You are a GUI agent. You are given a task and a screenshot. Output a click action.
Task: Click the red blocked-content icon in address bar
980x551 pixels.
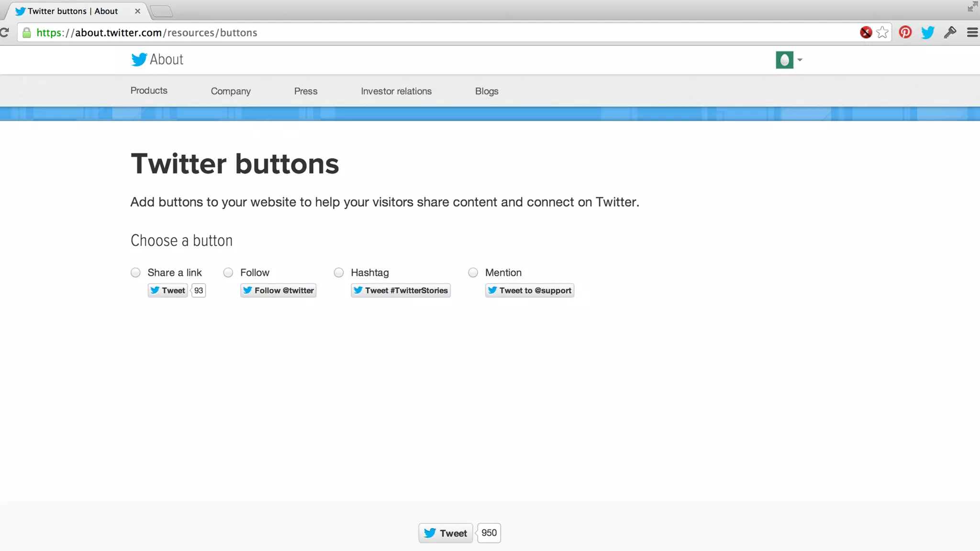[866, 33]
